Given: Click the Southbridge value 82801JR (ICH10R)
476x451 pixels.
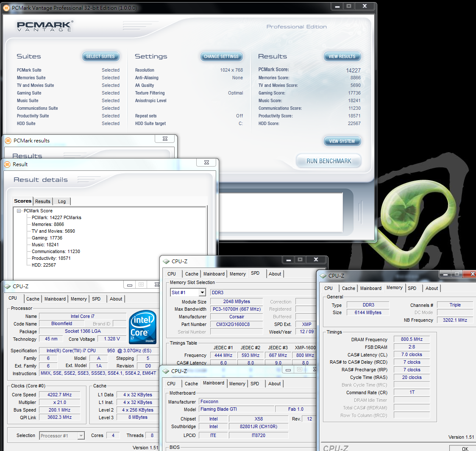Looking at the screenshot, I should pos(258,426).
